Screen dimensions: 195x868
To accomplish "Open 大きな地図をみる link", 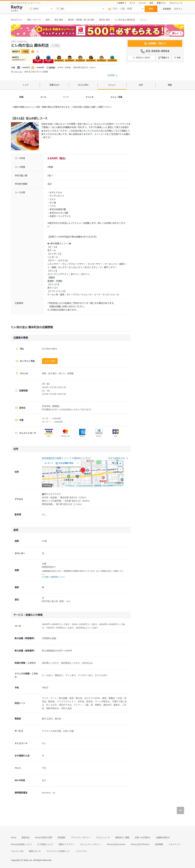I will [x=117, y=458].
